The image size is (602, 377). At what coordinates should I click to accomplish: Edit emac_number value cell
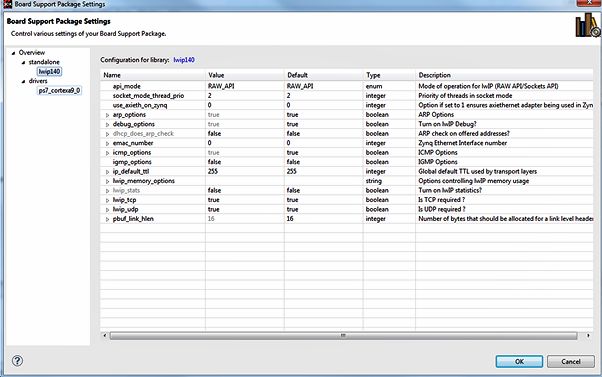tap(245, 143)
